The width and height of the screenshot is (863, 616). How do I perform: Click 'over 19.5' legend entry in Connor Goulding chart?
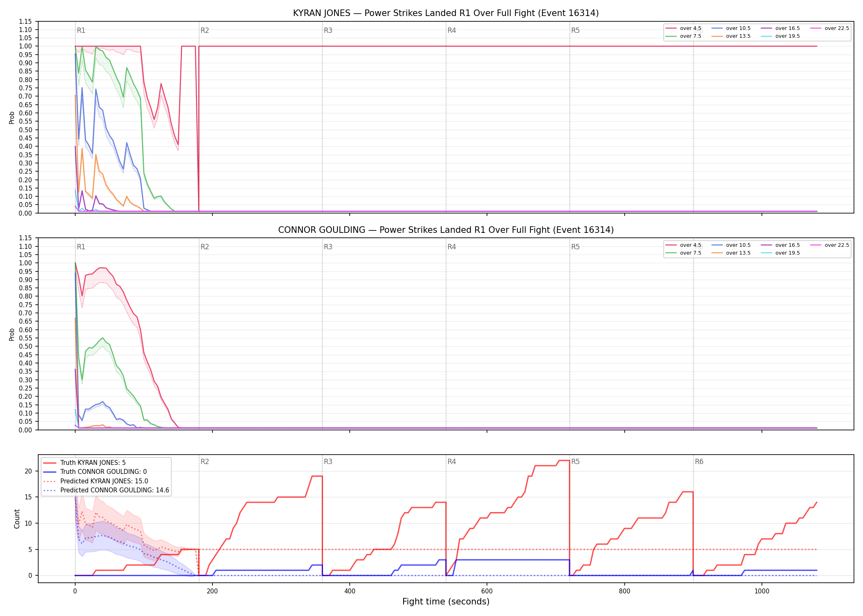[x=780, y=253]
